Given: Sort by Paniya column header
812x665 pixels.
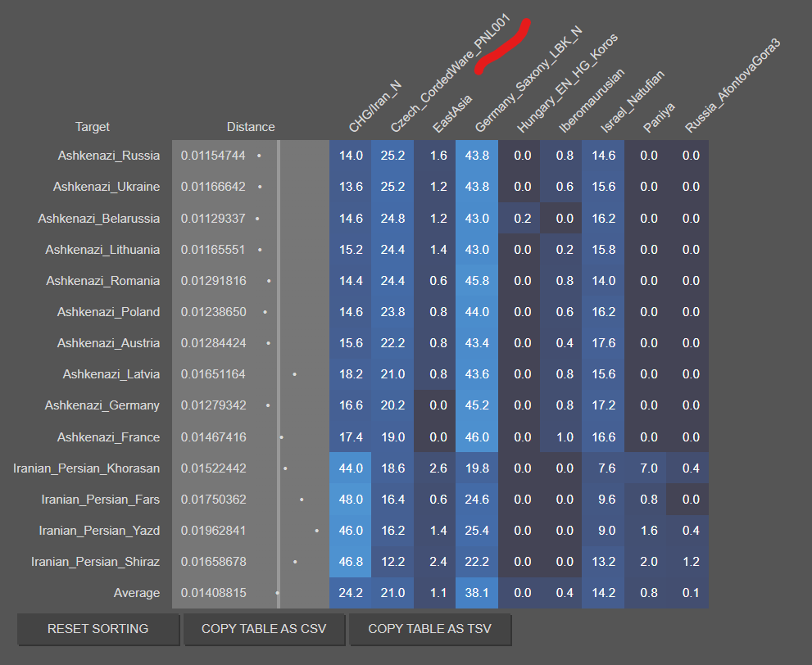Looking at the screenshot, I should [659, 117].
